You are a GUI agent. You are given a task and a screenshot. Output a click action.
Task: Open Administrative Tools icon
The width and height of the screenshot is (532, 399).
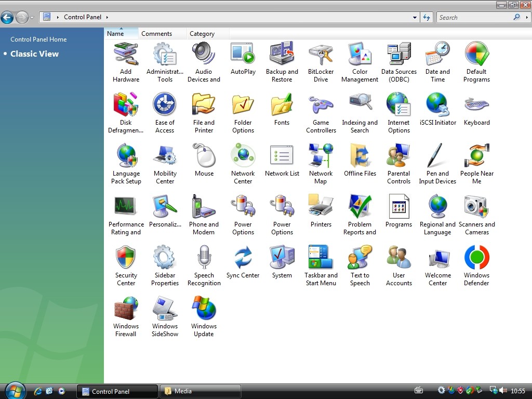coord(165,54)
